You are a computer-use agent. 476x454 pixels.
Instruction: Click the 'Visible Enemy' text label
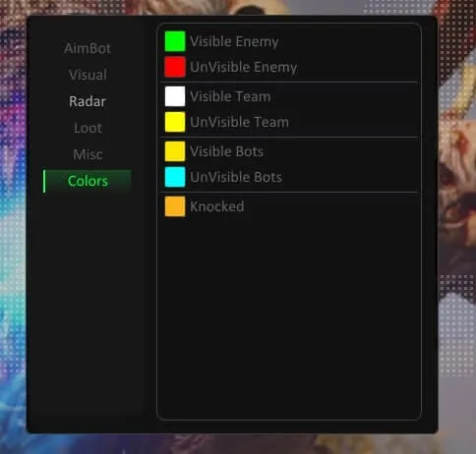pos(234,41)
